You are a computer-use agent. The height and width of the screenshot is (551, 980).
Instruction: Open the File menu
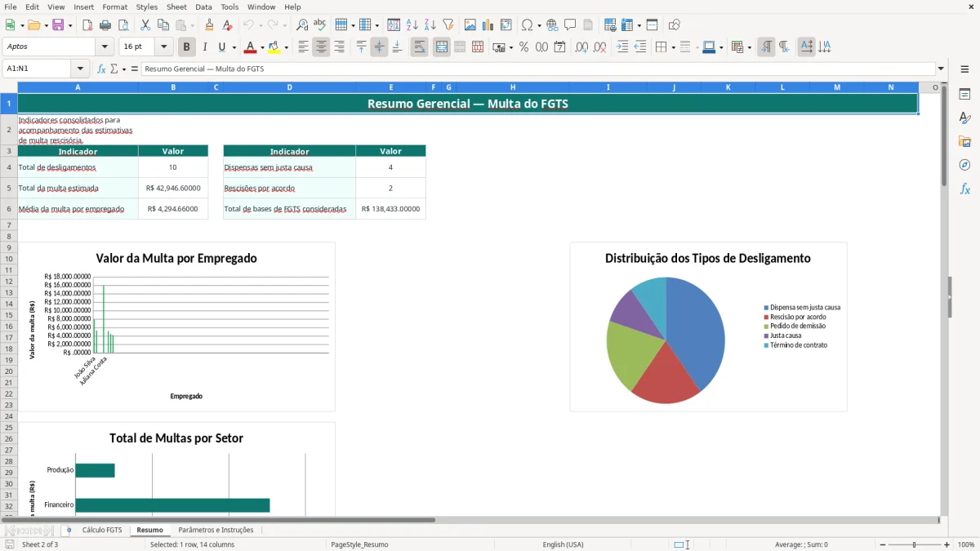(11, 7)
